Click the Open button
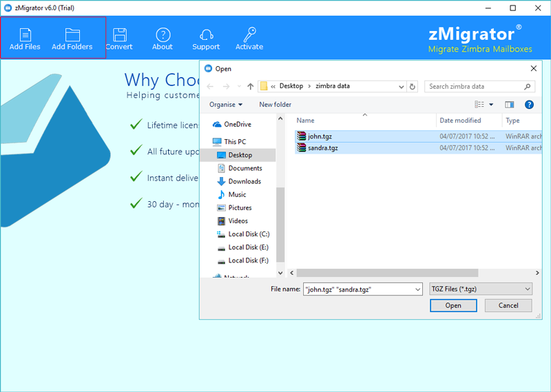Screen dimensions: 551x392 point(453,305)
